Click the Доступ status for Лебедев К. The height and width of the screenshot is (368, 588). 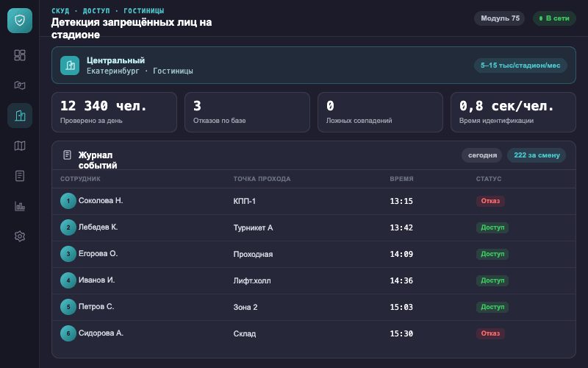click(x=492, y=227)
